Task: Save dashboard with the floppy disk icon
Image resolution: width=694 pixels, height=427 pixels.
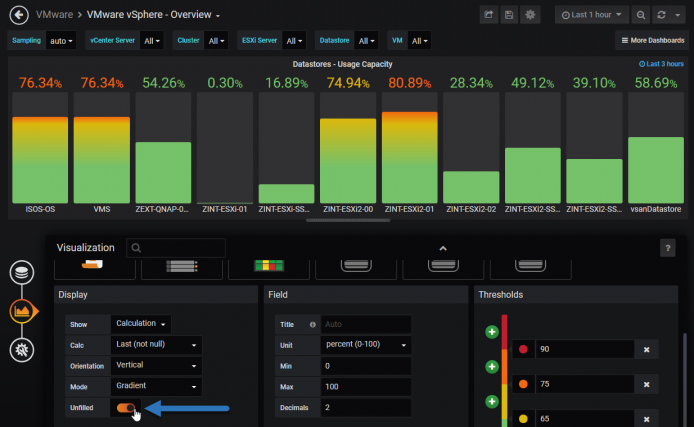Action: click(509, 15)
